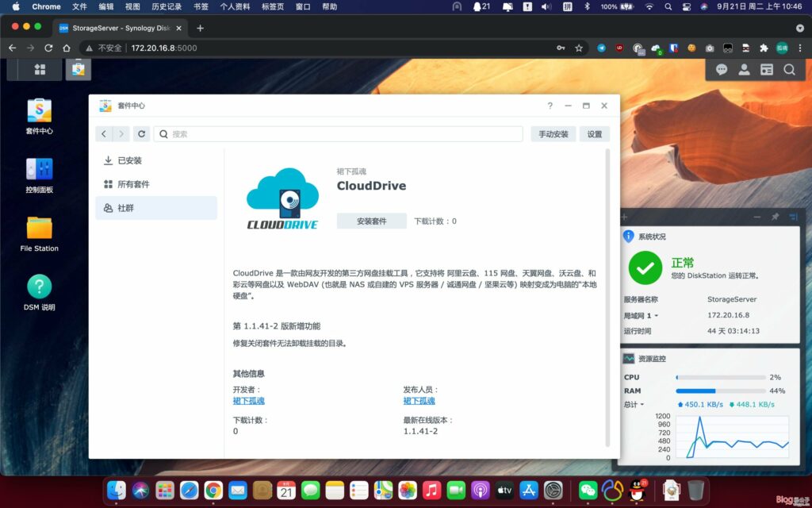Viewport: 812px width, 508px height.
Task: Click the RAM usage bar
Action: [721, 391]
